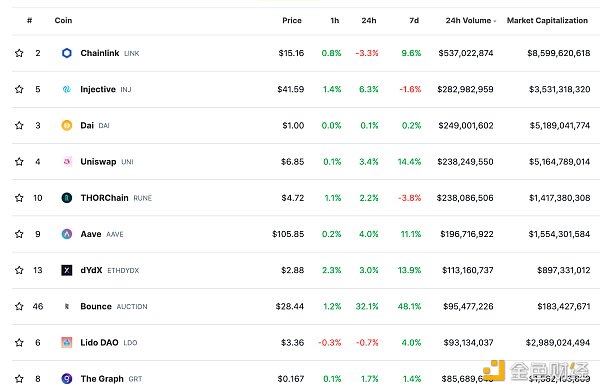
Task: Toggle favorite star for Chainlink
Action: click(19, 53)
